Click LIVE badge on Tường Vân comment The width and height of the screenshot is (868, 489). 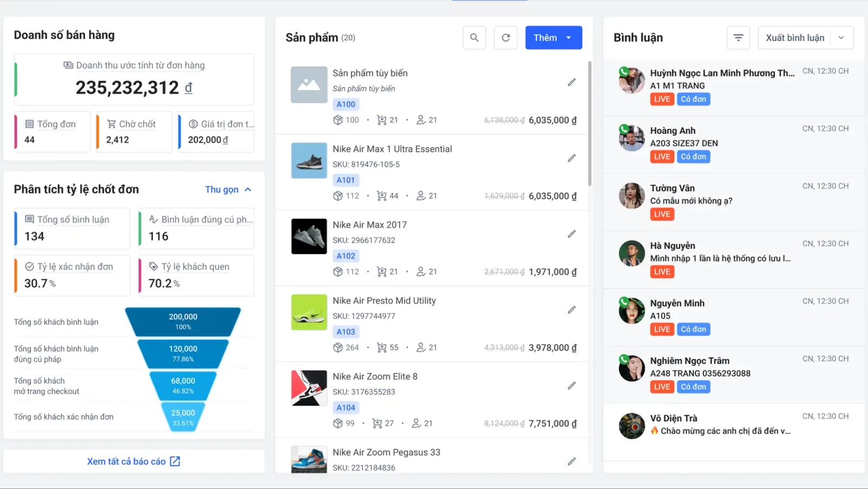coord(662,214)
